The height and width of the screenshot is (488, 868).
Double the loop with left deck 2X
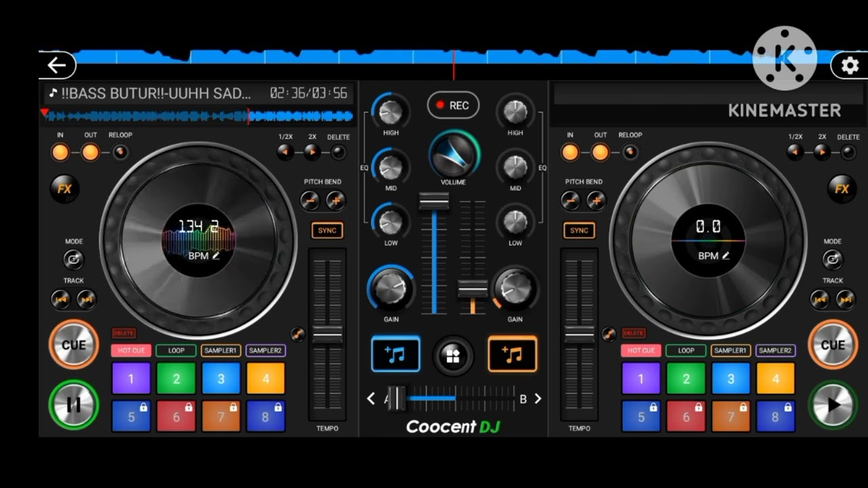coord(312,152)
